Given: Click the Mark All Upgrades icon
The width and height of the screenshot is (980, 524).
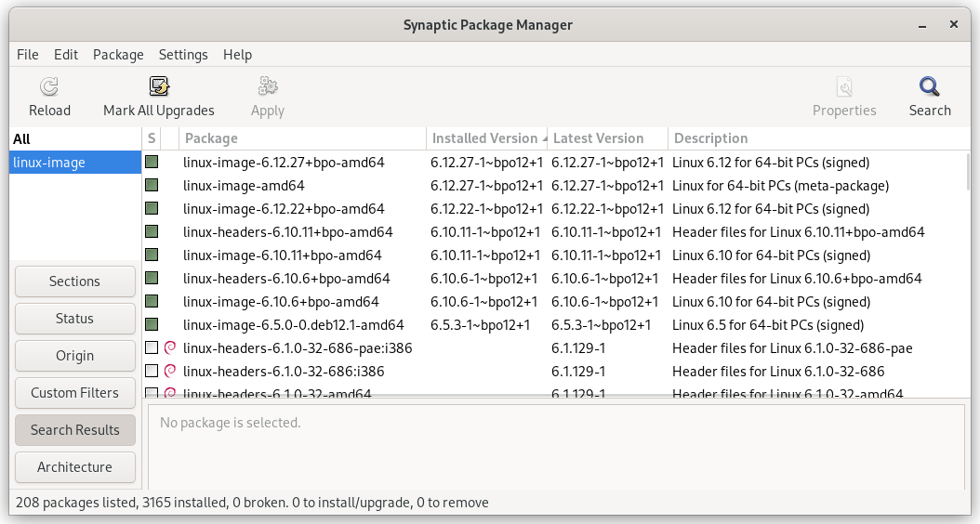Looking at the screenshot, I should [159, 86].
